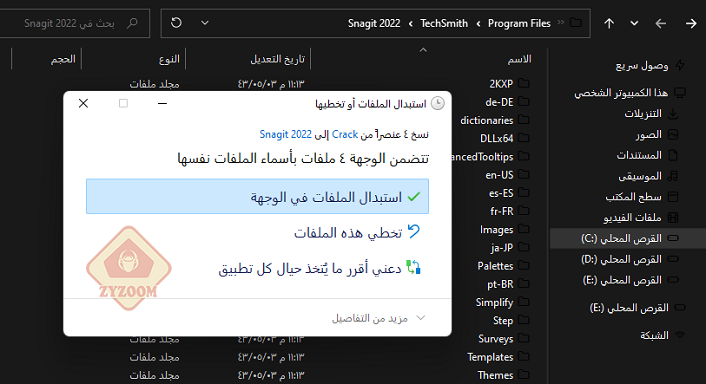Click the Palettes folder icon

point(524,265)
